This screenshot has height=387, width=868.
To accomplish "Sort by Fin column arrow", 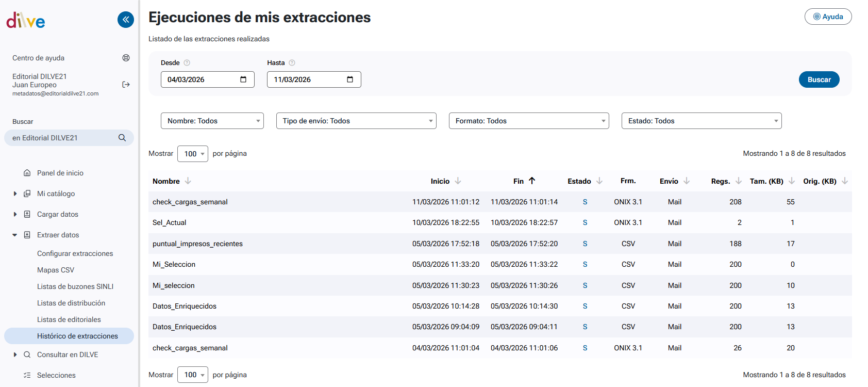I will click(532, 181).
